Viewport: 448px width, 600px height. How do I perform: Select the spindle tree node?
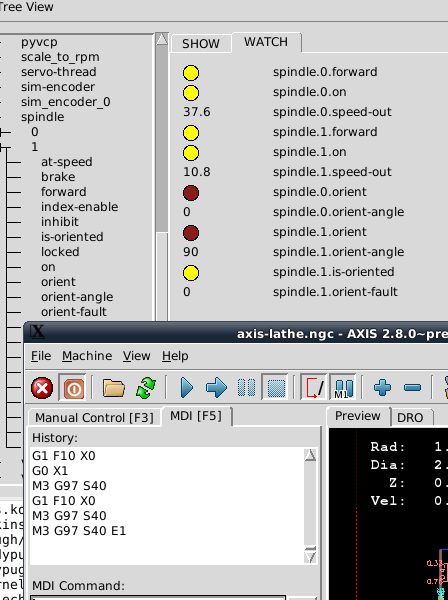[42, 117]
